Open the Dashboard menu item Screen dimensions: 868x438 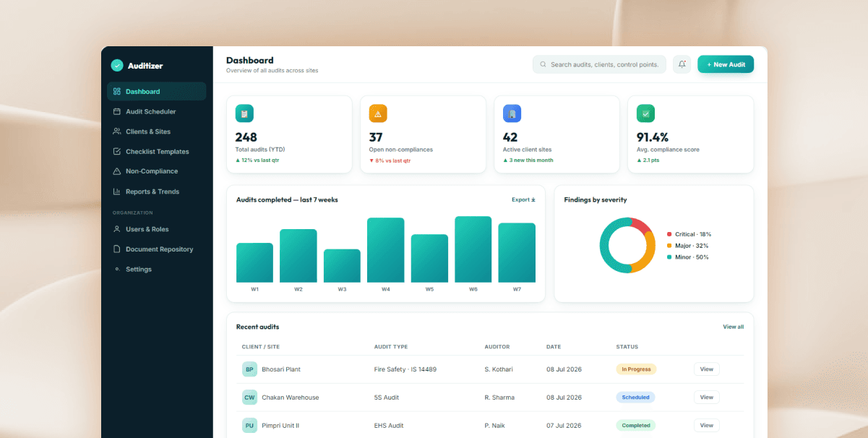157,92
